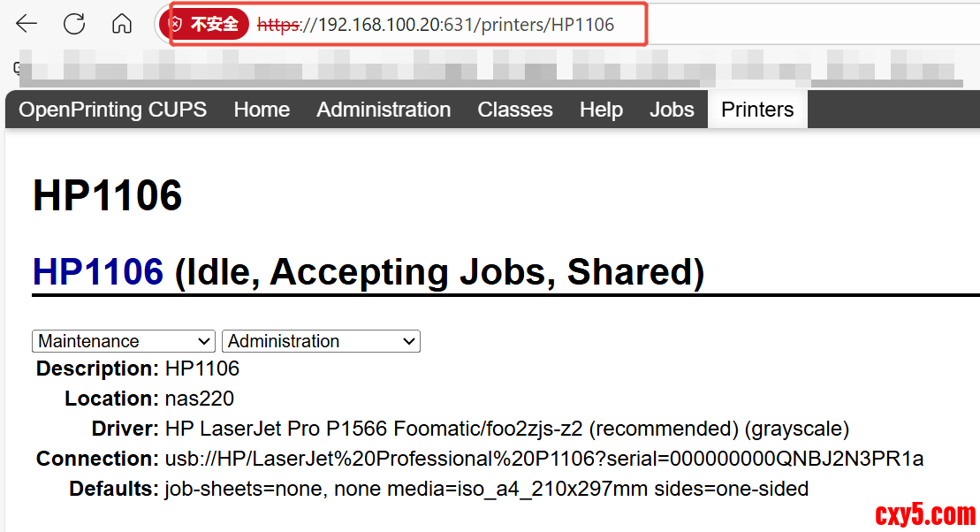980x532 pixels.
Task: Follow the blue HP1106 printer link
Action: tap(98, 271)
